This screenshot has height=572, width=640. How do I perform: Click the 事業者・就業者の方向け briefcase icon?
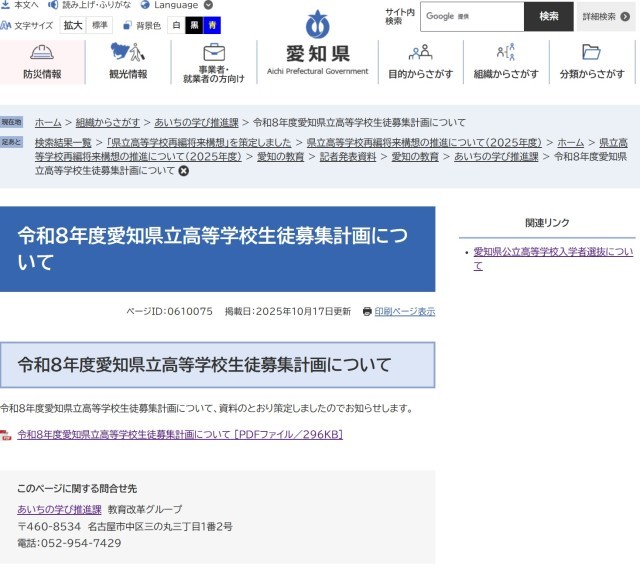pos(214,52)
